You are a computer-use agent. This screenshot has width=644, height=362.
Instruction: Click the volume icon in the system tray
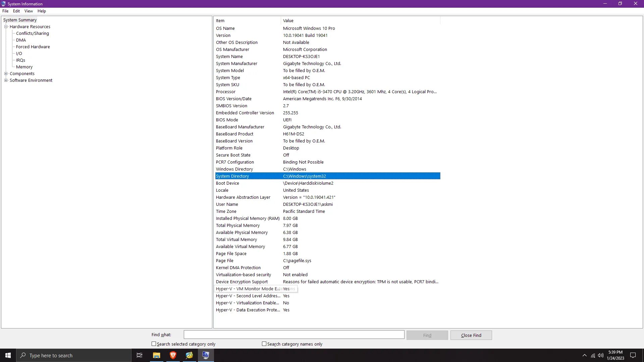click(601, 355)
